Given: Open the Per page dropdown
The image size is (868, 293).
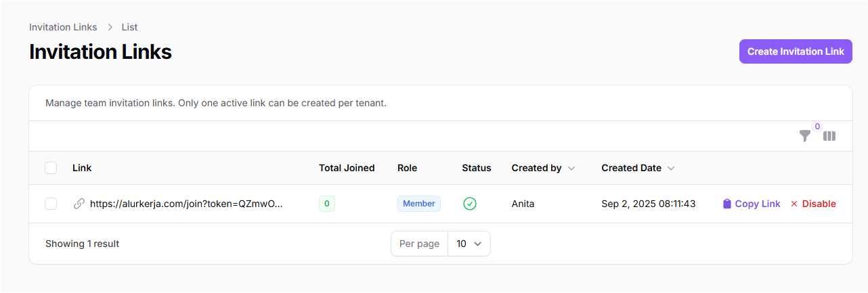Looking at the screenshot, I should coord(469,244).
